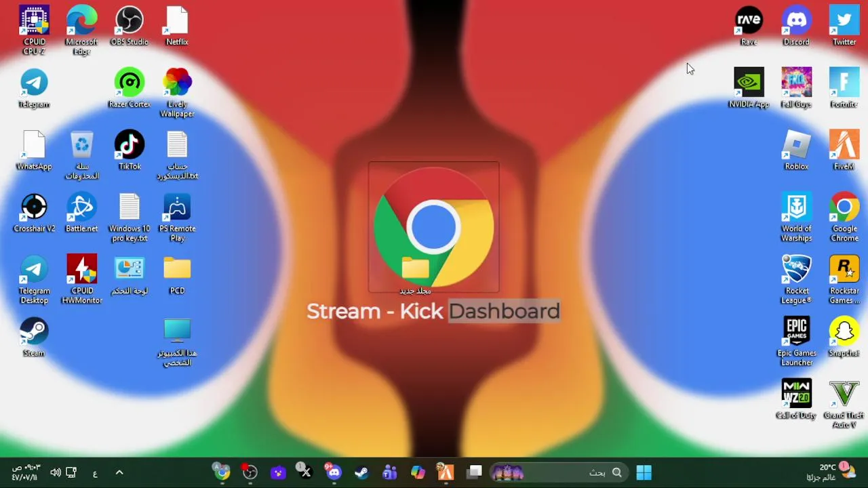This screenshot has width=868, height=488.
Task: Launch Razer Cortex from desktop
Action: 129,88
